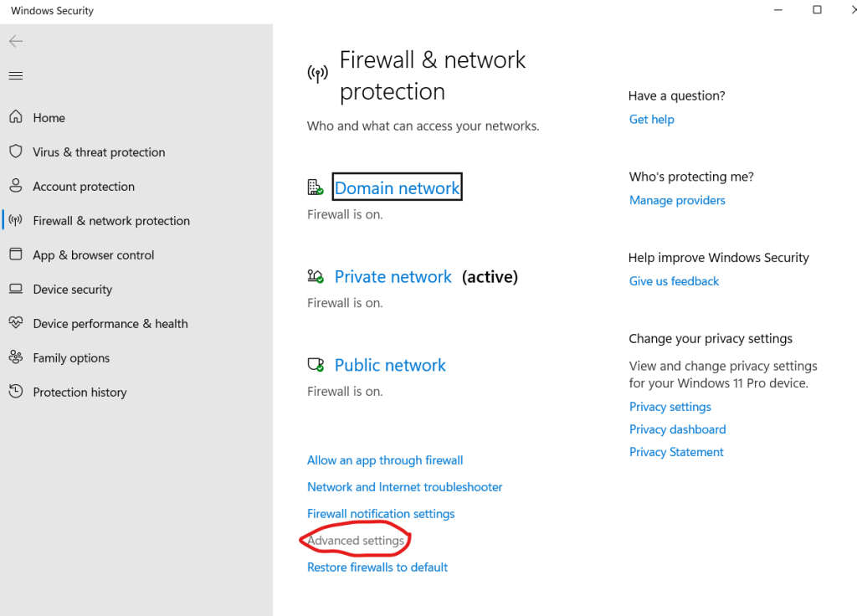The width and height of the screenshot is (857, 616).
Task: Open the Manage providers link
Action: [677, 201]
